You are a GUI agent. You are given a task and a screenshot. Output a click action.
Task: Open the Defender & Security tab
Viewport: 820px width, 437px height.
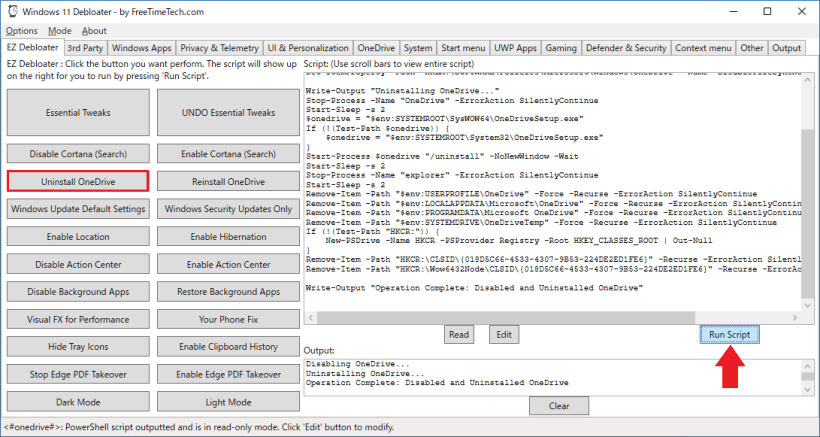[626, 48]
